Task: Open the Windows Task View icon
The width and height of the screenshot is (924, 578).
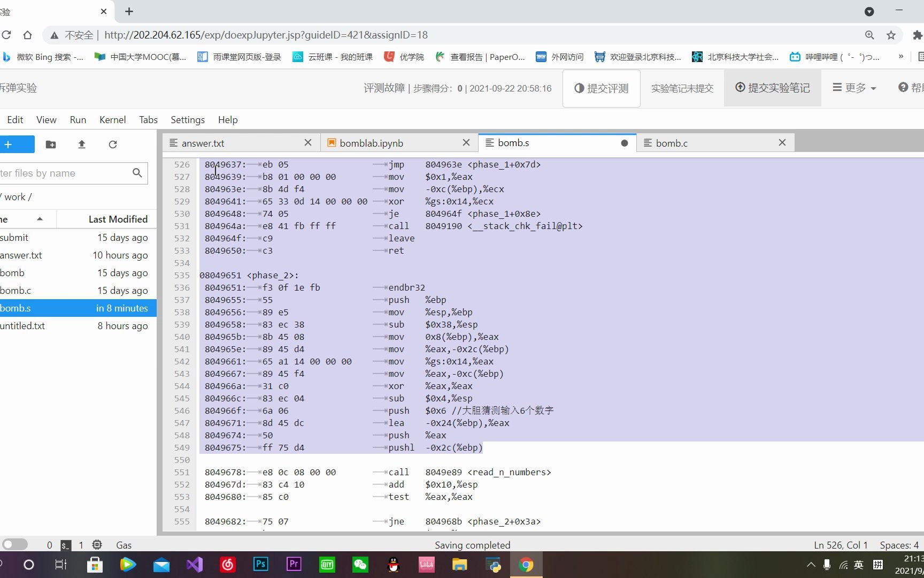Action: click(x=61, y=565)
